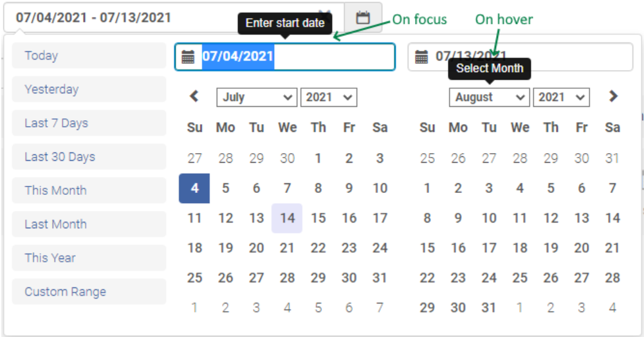Pick the Custom Range option
Image resolution: width=644 pixels, height=337 pixels.
[89, 292]
